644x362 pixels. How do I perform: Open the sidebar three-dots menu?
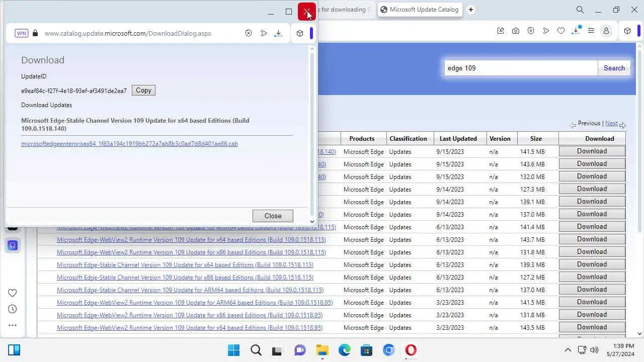[13, 325]
